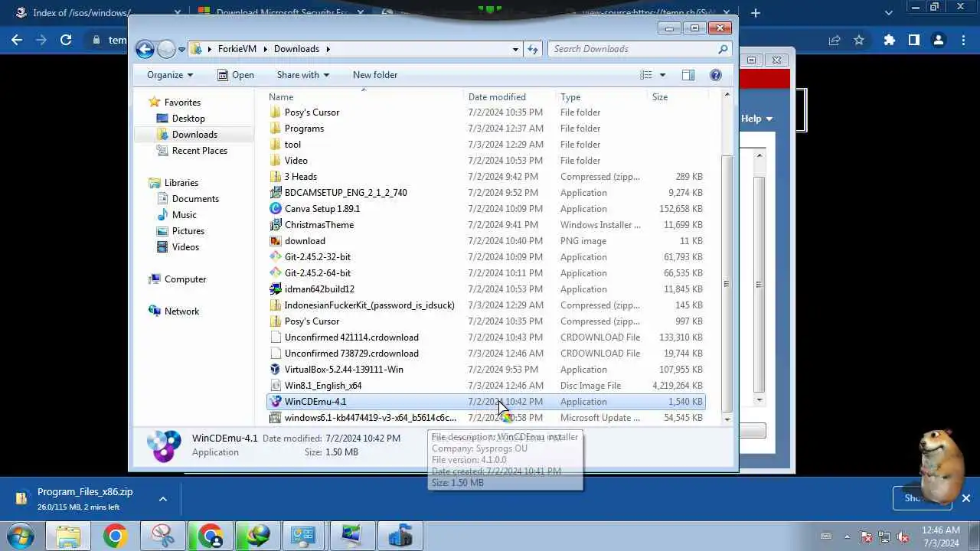Open the Music library
980x551 pixels.
184,215
